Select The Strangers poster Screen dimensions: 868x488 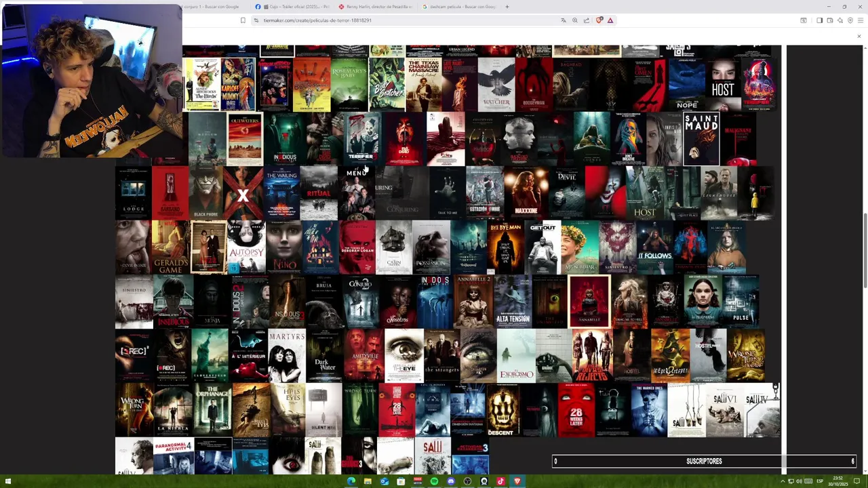click(441, 356)
